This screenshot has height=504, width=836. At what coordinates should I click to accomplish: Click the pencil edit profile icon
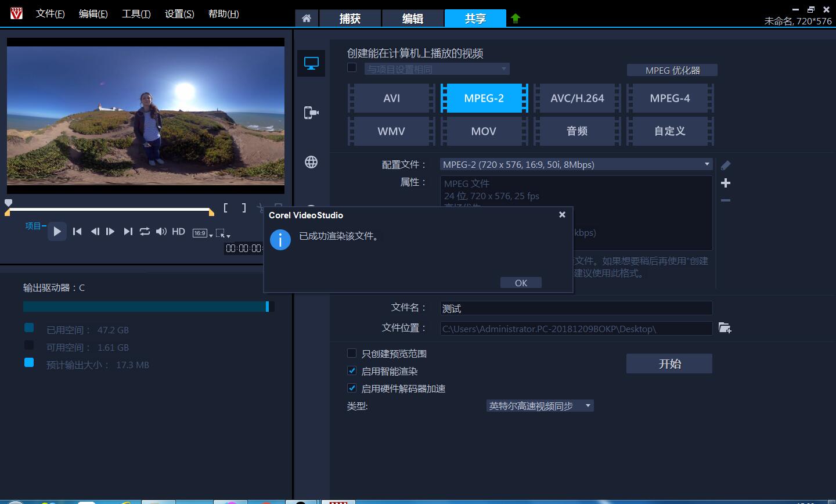726,165
